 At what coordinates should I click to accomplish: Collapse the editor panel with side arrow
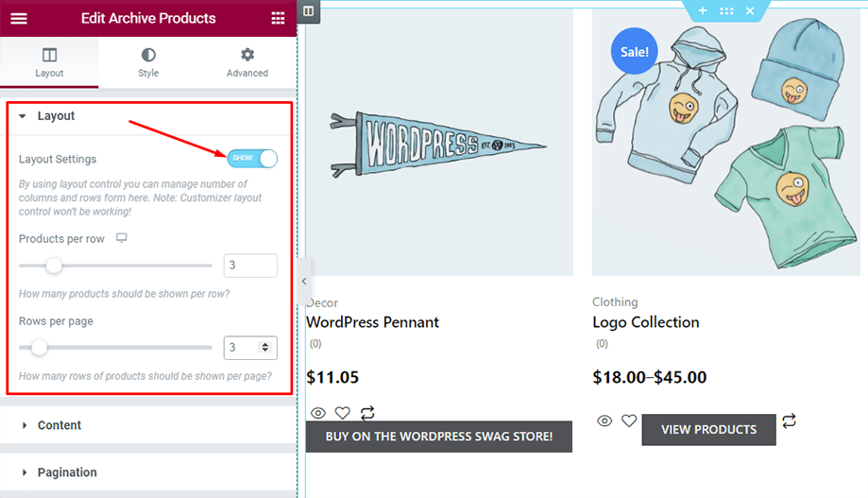[303, 282]
